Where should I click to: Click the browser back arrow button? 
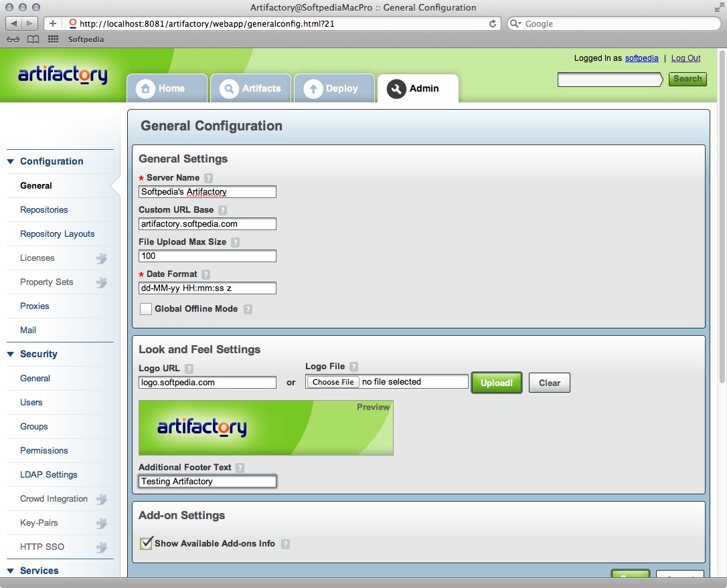13,23
